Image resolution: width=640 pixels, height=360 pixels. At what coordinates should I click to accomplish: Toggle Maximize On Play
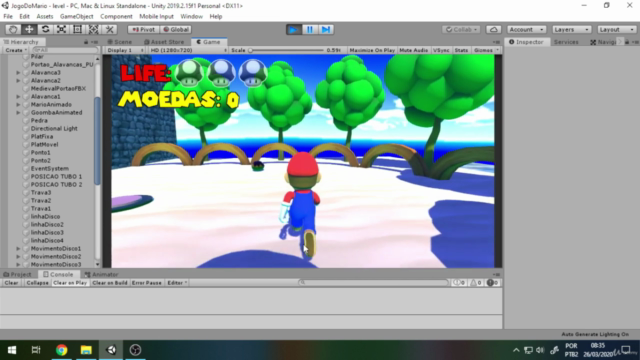pyautogui.click(x=372, y=50)
